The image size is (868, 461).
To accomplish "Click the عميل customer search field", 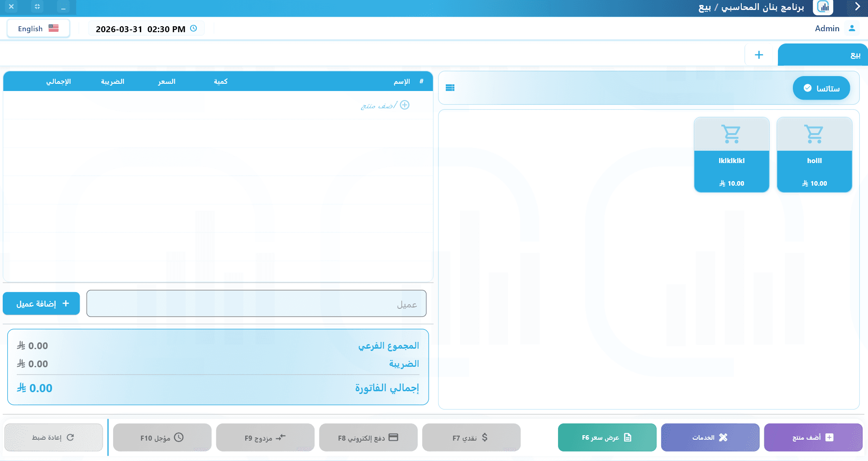I will point(256,303).
